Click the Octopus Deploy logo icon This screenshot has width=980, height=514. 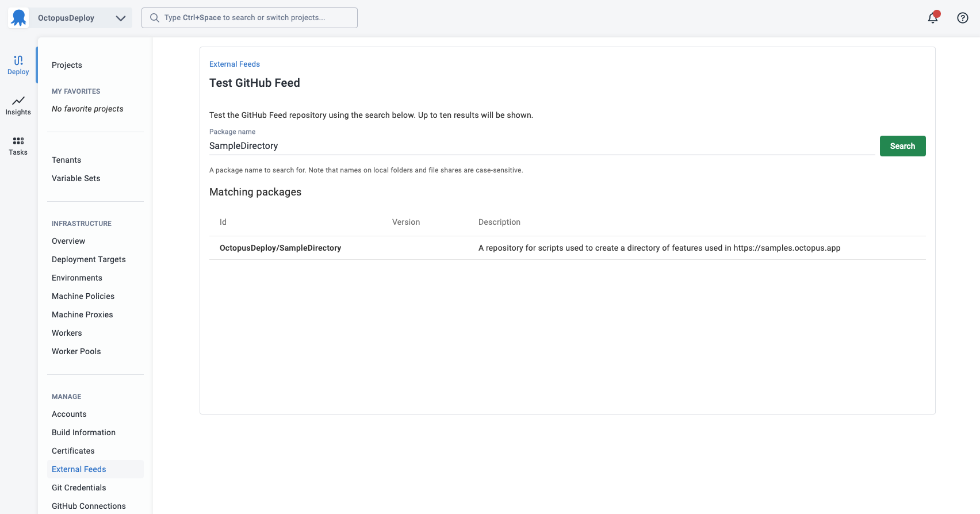(x=19, y=18)
